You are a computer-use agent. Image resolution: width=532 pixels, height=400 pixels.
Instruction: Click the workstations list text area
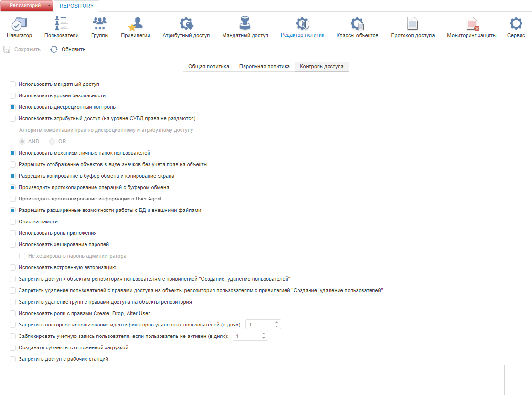(257, 380)
